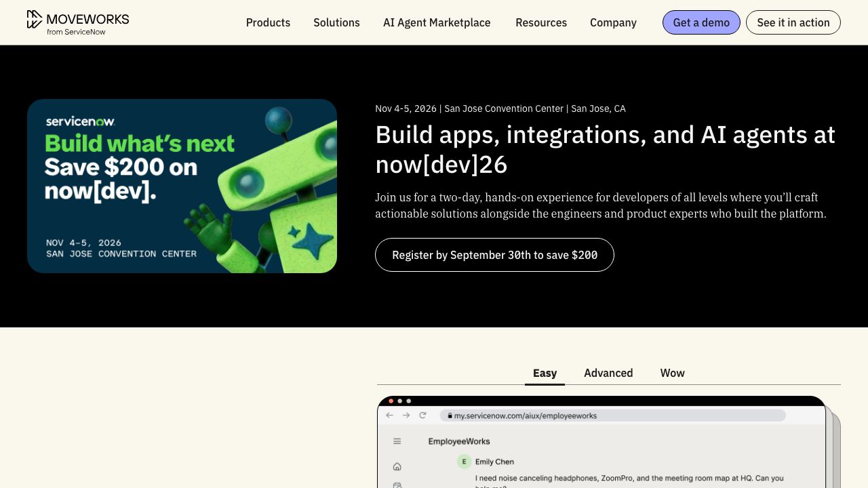The image size is (868, 488).
Task: Click the EmployeeWorks title
Action: tap(459, 441)
